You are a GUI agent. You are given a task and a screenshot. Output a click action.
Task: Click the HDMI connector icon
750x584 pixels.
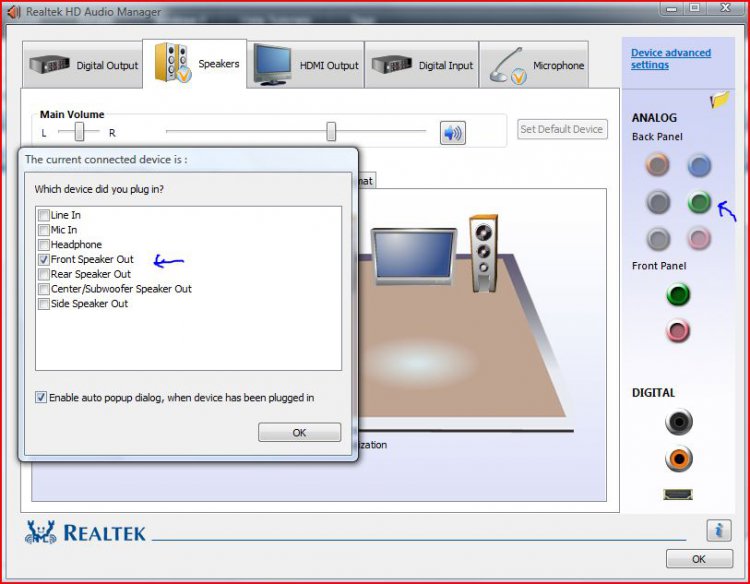[678, 494]
